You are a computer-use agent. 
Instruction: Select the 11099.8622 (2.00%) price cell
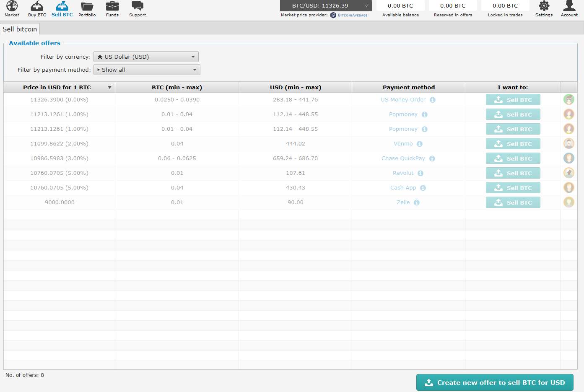59,144
